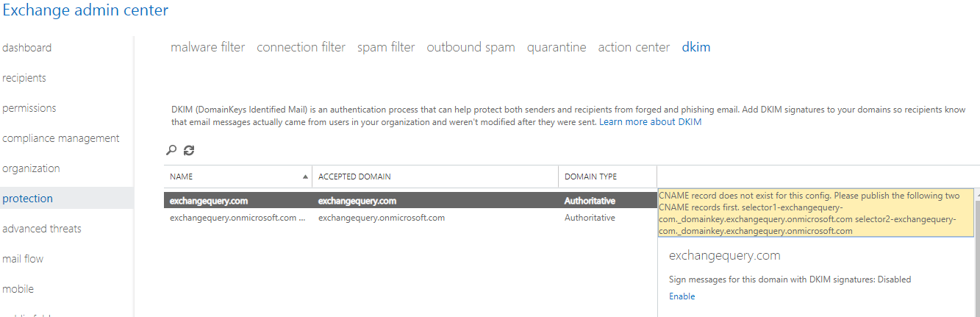Click NAME column header
The image size is (980, 317).
point(238,177)
